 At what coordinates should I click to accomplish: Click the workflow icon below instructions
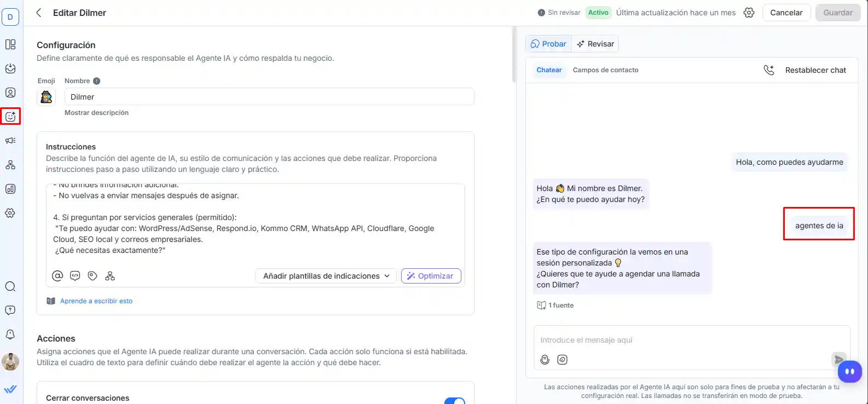pyautogui.click(x=110, y=276)
